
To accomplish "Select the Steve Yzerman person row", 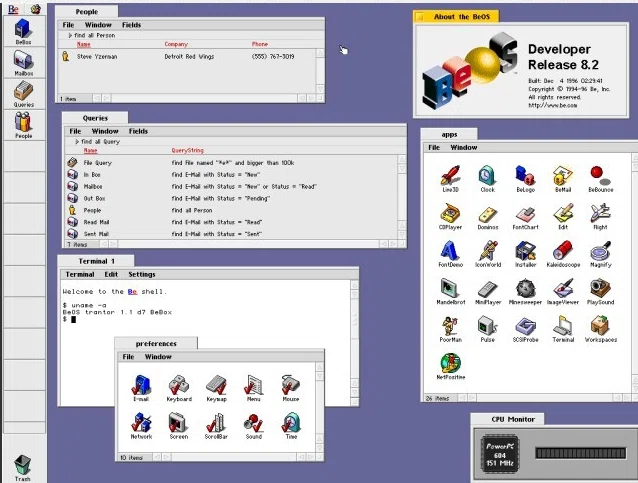I will pos(188,57).
